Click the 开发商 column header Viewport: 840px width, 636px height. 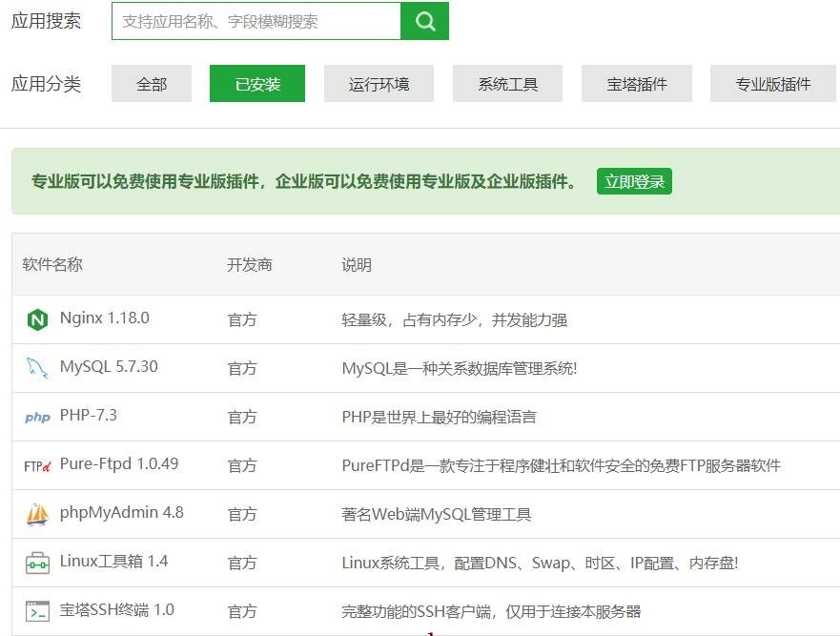point(250,265)
